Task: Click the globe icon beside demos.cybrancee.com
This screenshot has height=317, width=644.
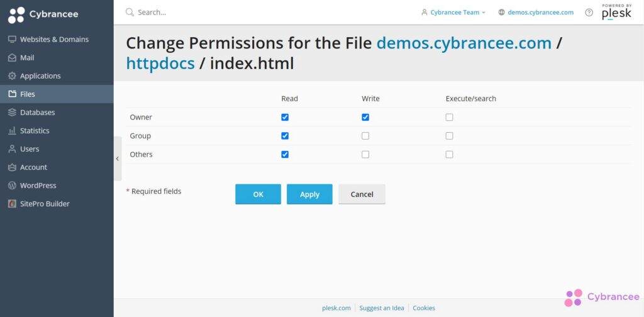Action: pyautogui.click(x=501, y=13)
